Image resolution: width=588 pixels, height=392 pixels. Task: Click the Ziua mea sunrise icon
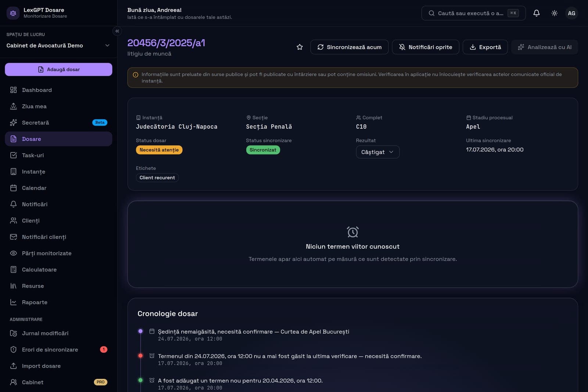click(14, 106)
